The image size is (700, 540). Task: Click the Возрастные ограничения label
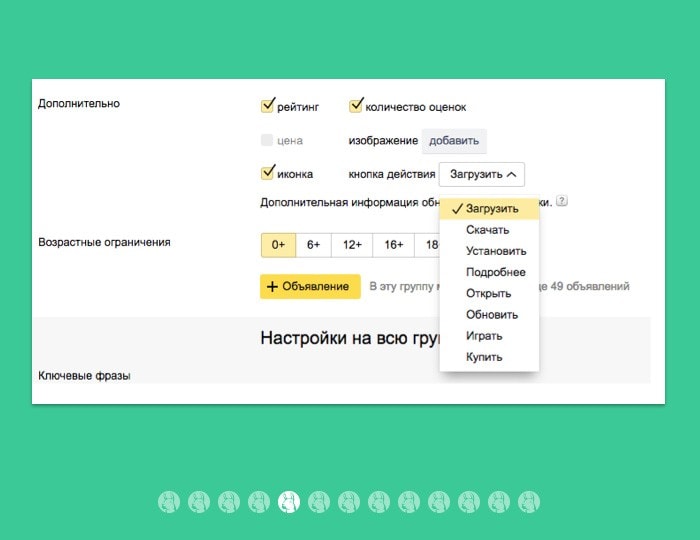pyautogui.click(x=104, y=242)
